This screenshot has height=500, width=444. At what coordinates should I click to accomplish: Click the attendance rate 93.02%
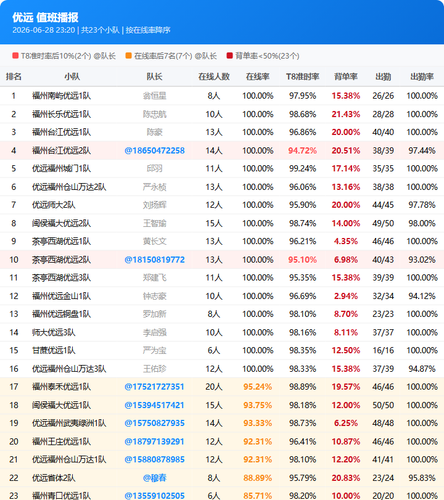pos(422,260)
